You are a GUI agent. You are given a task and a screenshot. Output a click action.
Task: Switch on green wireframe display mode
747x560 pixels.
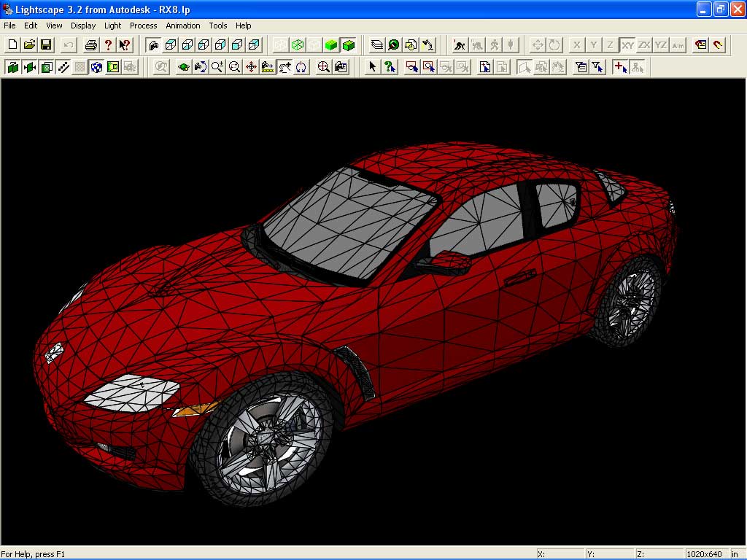298,45
